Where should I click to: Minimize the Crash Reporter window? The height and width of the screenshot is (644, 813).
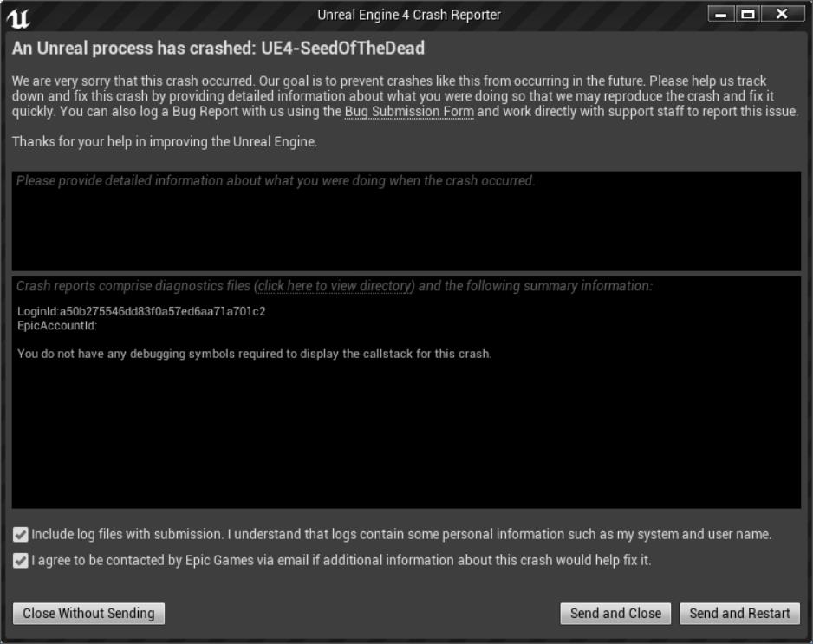(x=721, y=14)
